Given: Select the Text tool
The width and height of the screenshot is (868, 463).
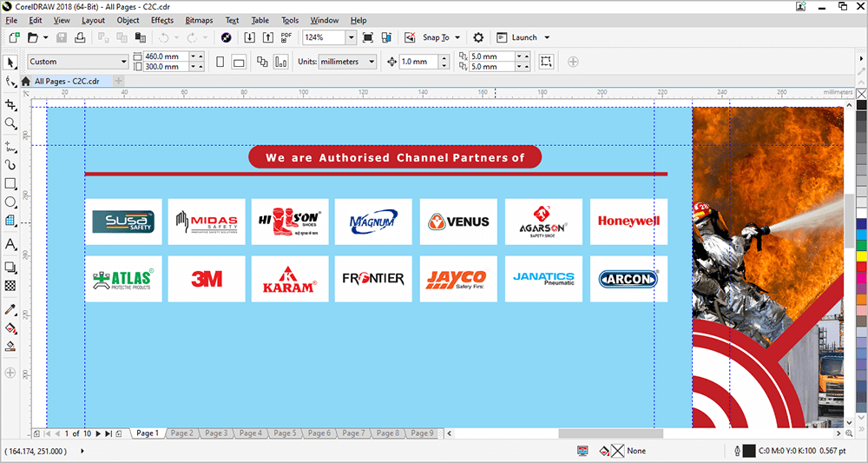Looking at the screenshot, I should click(10, 244).
